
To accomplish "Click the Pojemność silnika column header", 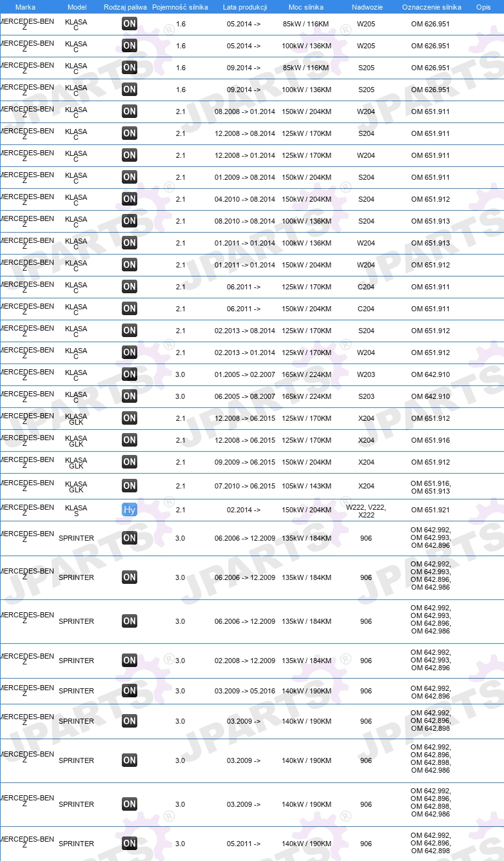I will point(180,7).
